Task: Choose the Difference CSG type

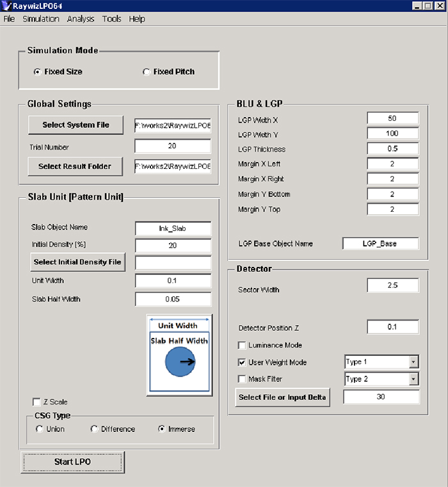Action: point(94,429)
